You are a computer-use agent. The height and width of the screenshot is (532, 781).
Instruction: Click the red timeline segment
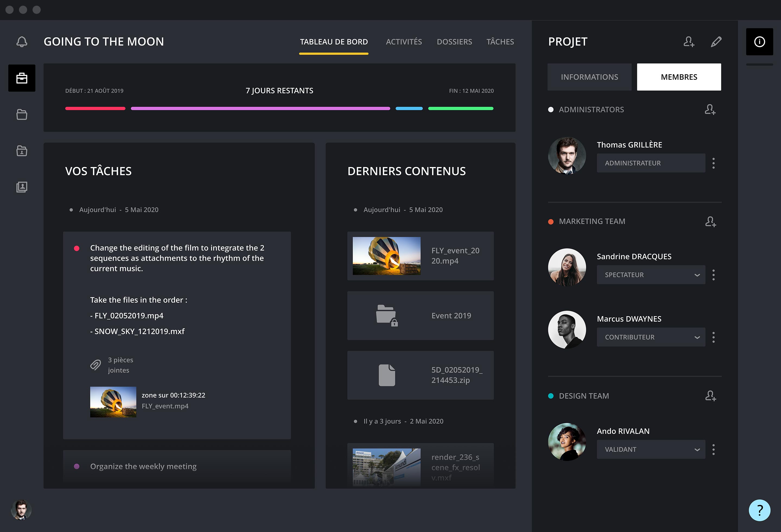[x=95, y=108]
